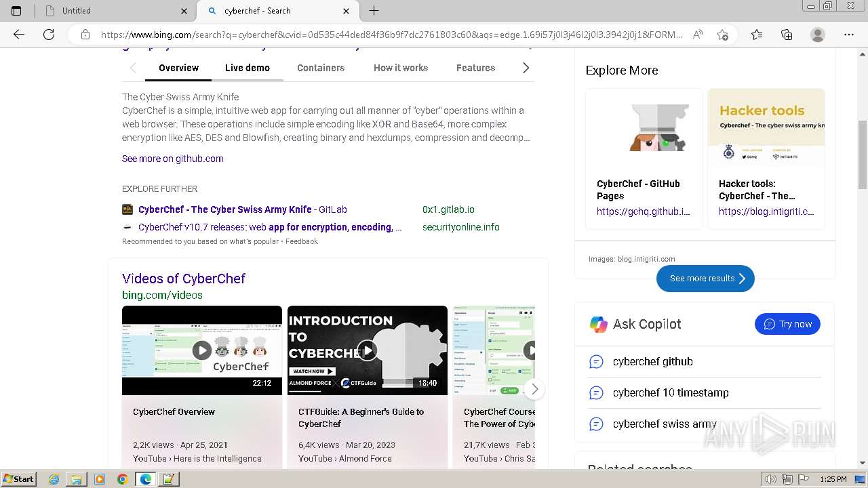
Task: Show previous section tabs with left chevron
Action: coord(133,68)
